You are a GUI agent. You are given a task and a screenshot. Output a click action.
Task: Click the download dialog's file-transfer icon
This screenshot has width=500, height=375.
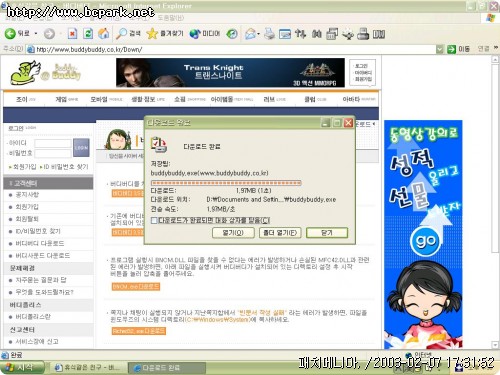tap(159, 145)
